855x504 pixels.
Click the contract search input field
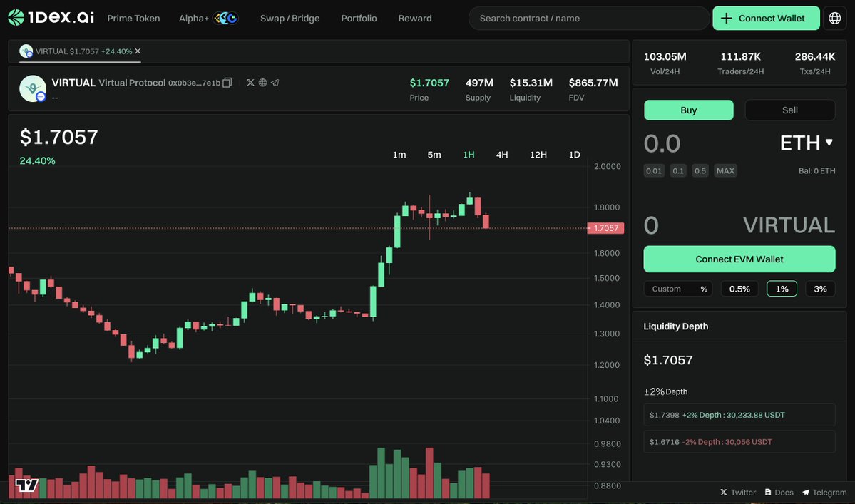click(x=588, y=18)
